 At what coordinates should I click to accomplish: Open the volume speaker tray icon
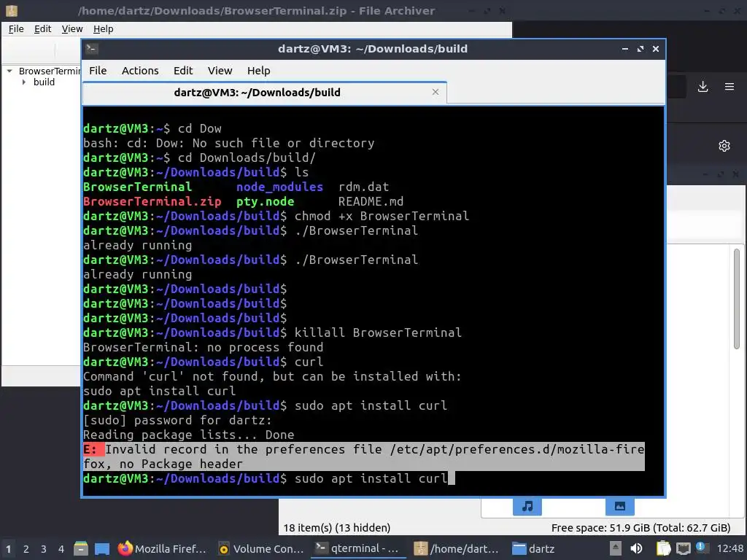point(636,548)
